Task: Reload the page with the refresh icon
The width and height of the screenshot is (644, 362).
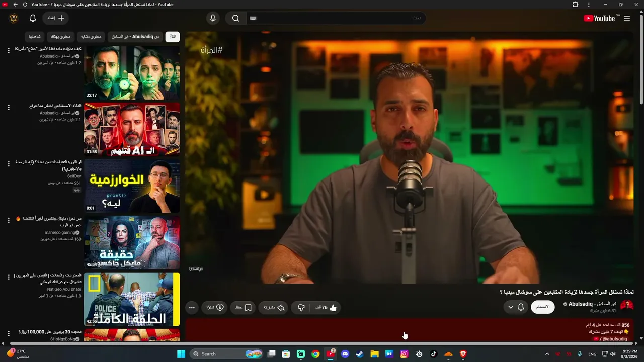Action: [x=25, y=4]
